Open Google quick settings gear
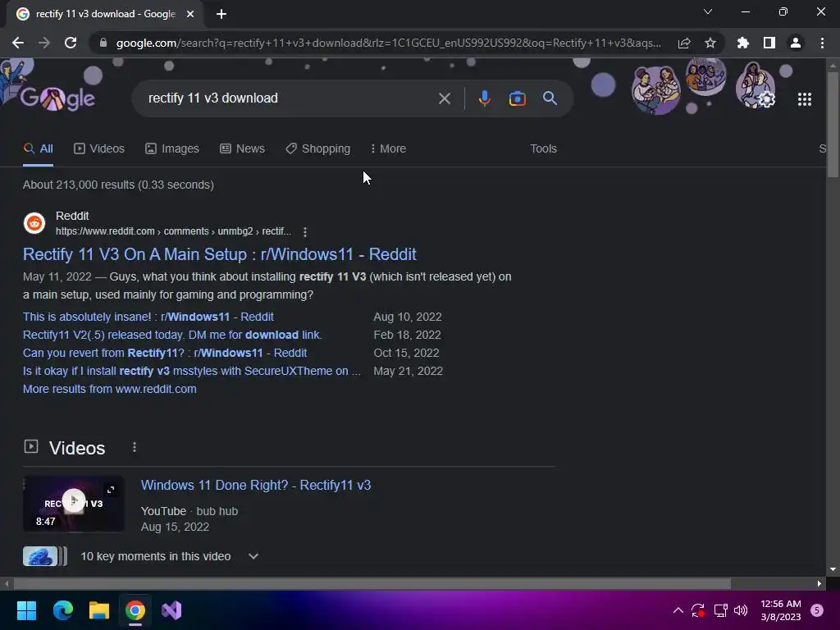This screenshot has height=630, width=840. coord(767,99)
